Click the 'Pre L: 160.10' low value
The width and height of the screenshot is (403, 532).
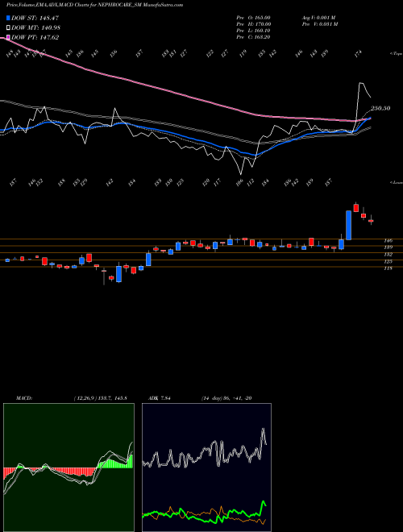(253, 31)
